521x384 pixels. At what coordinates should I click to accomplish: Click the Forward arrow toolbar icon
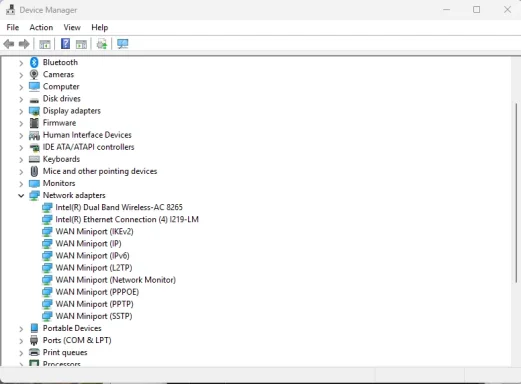coord(24,44)
